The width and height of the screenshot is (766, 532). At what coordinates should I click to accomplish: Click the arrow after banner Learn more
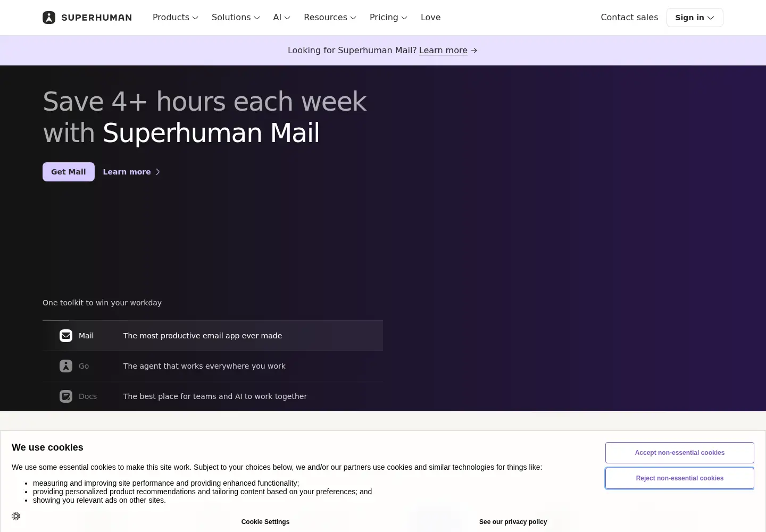(474, 51)
